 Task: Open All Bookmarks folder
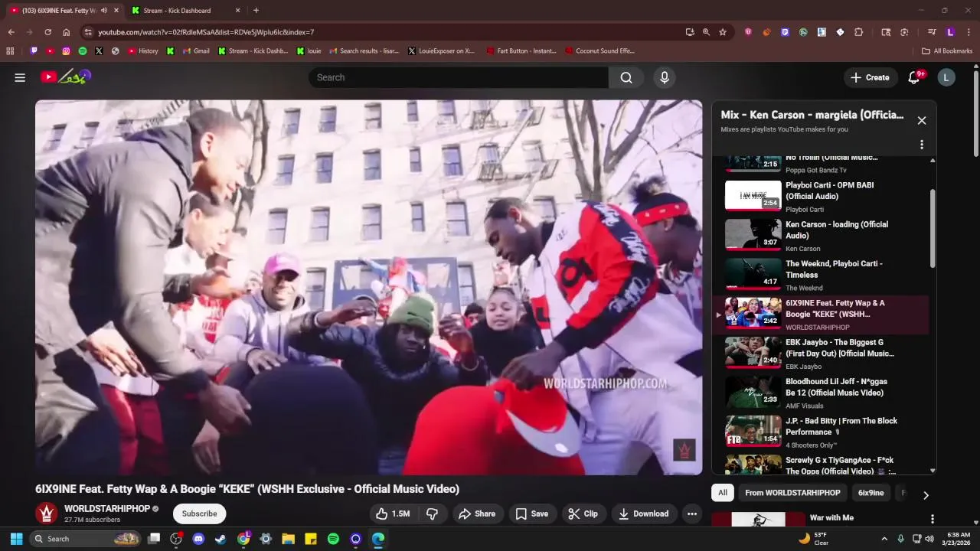point(947,51)
